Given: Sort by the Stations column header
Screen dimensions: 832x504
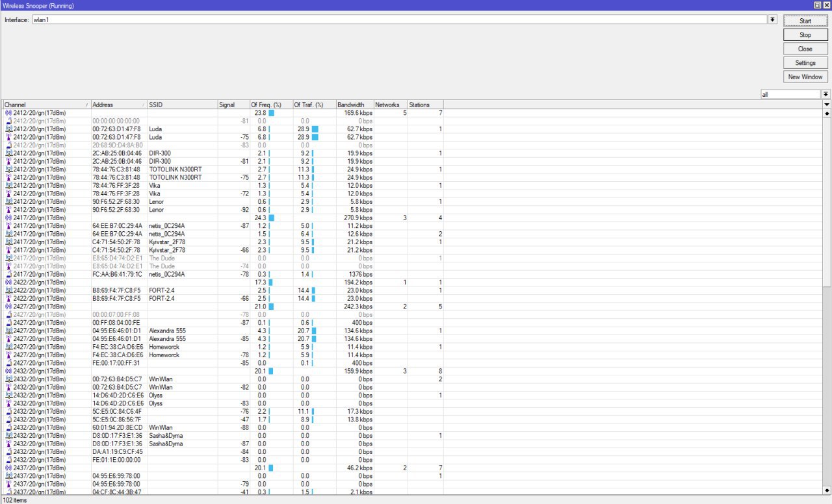Looking at the screenshot, I should [425, 105].
